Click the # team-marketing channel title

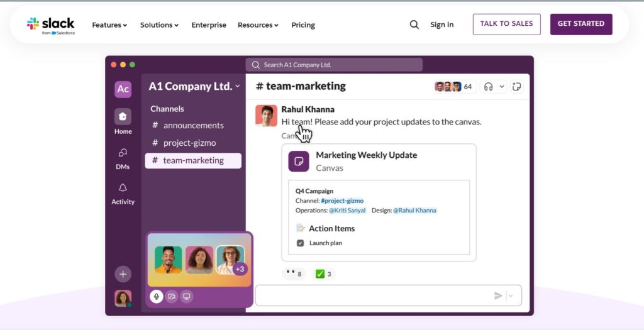tap(301, 86)
